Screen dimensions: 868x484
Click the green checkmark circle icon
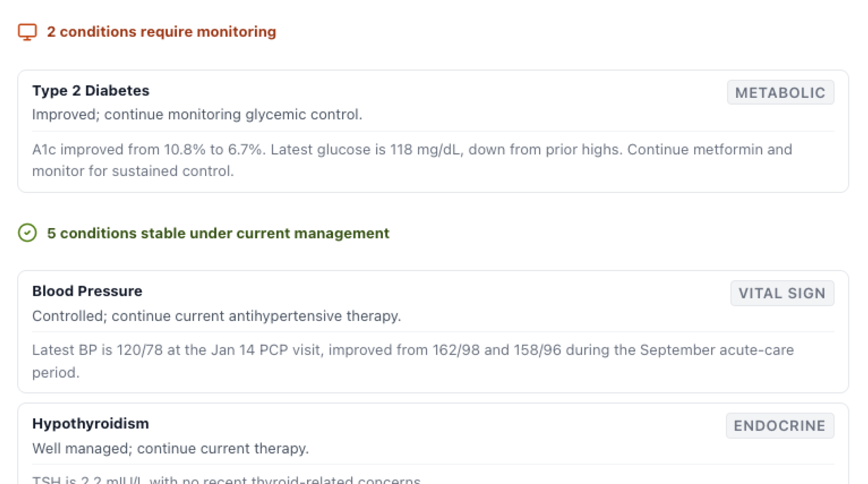click(27, 233)
